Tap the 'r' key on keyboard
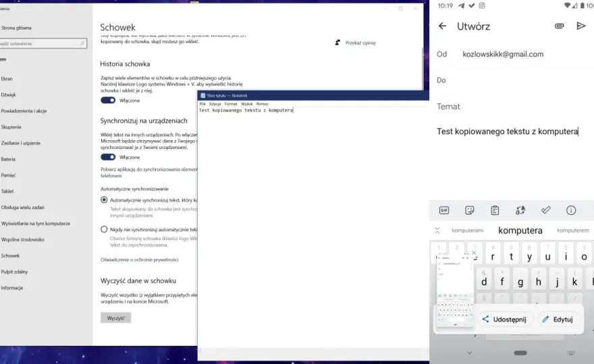Image resolution: width=594 pixels, height=364 pixels. click(493, 254)
